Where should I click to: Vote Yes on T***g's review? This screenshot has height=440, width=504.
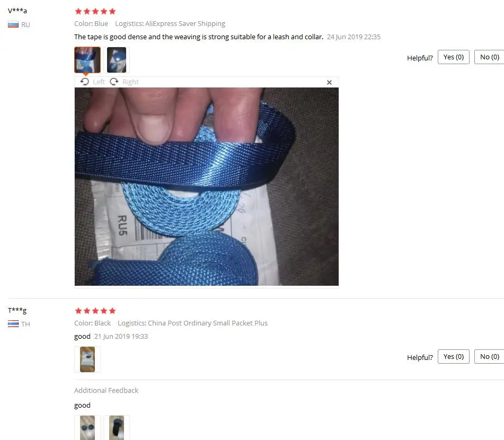point(454,356)
